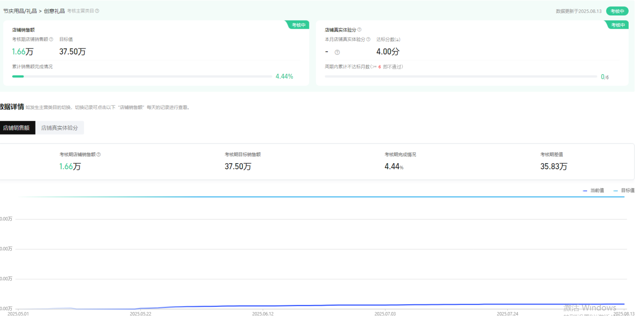
Task: Click question icon beside the dash score value
Action: click(x=337, y=52)
